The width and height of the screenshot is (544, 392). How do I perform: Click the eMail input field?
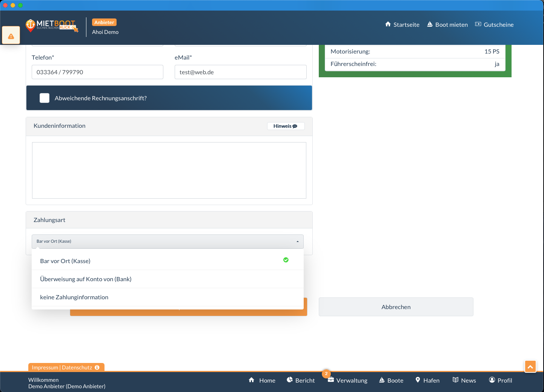coord(240,72)
